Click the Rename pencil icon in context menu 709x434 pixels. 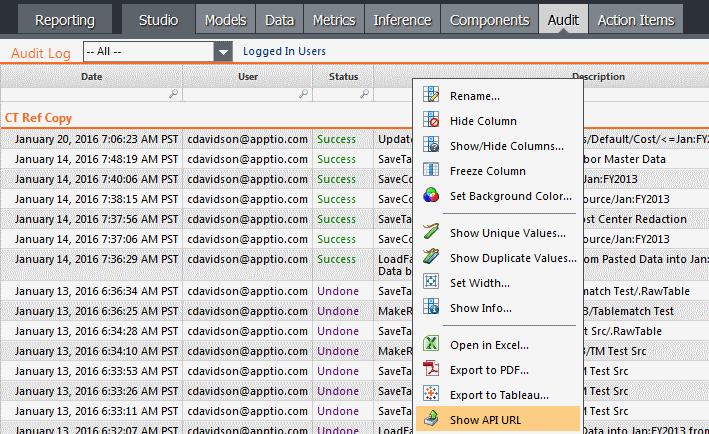point(431,94)
